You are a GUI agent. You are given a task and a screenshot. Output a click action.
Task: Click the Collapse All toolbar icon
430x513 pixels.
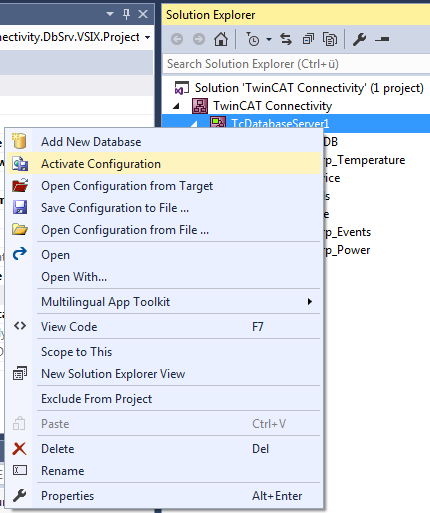click(x=308, y=39)
